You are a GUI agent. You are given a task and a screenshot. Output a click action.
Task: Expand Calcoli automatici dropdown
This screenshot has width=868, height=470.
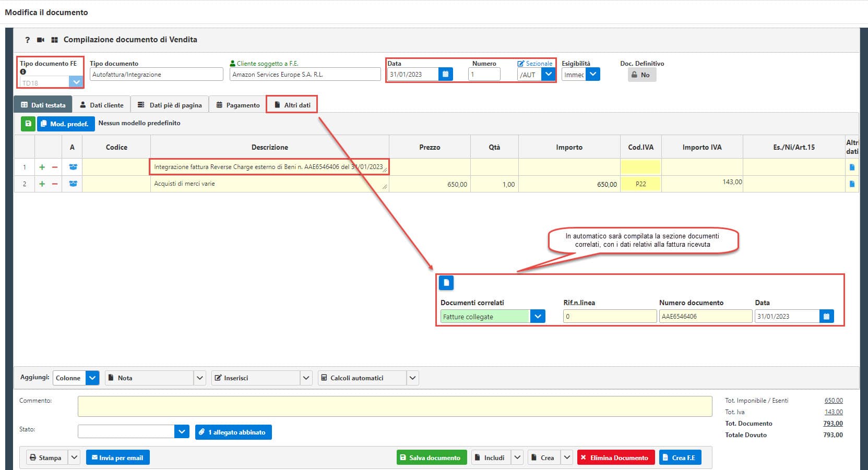[x=412, y=378]
